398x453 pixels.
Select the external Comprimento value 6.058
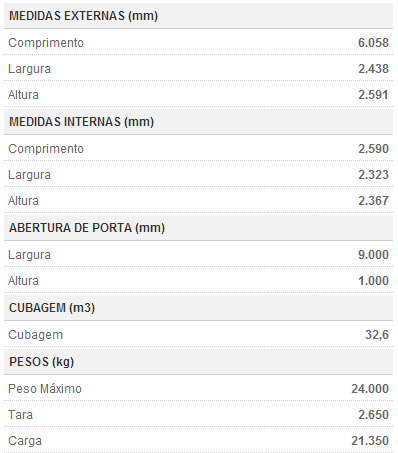[x=373, y=43]
